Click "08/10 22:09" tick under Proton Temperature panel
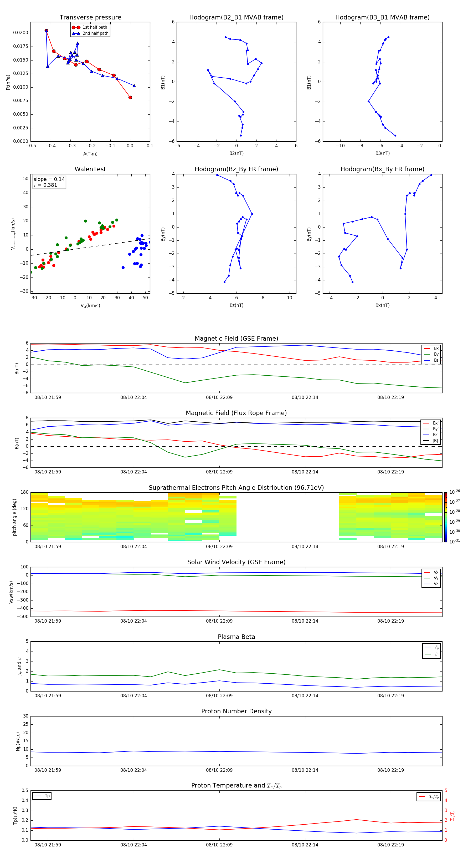 click(x=219, y=845)
